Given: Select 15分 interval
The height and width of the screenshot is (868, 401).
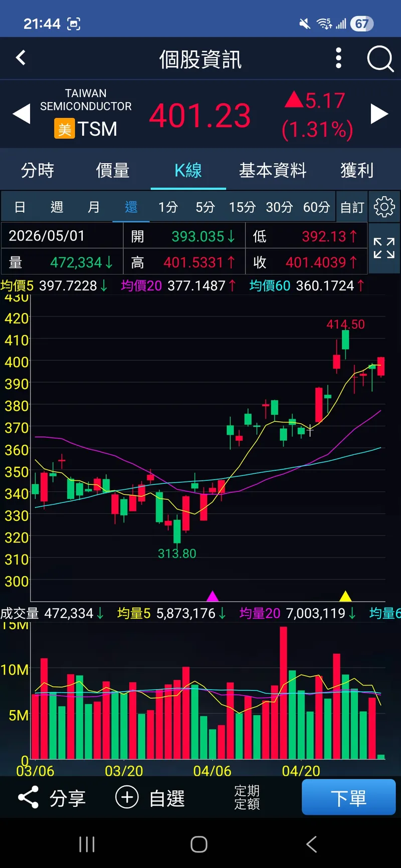Looking at the screenshot, I should click(x=242, y=207).
